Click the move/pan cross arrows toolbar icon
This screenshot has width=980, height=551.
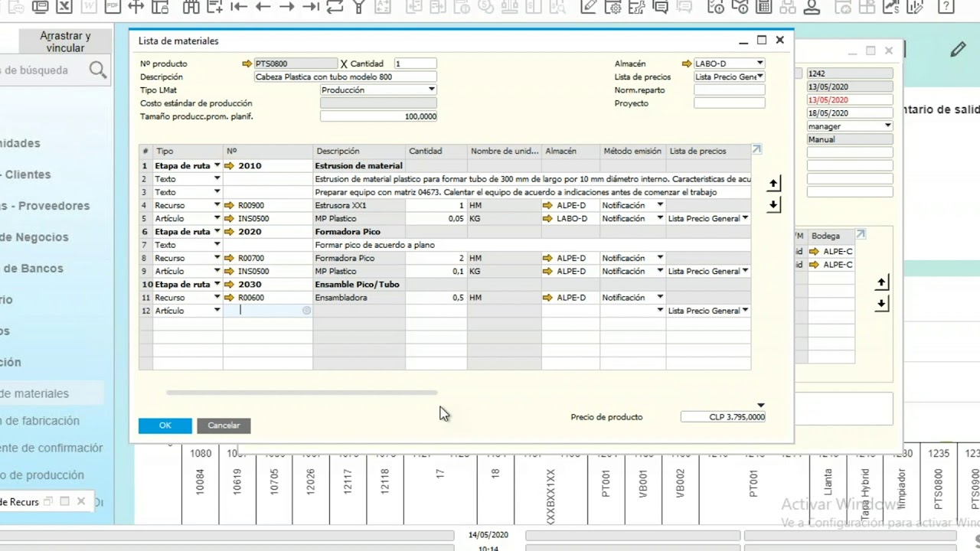(136, 7)
